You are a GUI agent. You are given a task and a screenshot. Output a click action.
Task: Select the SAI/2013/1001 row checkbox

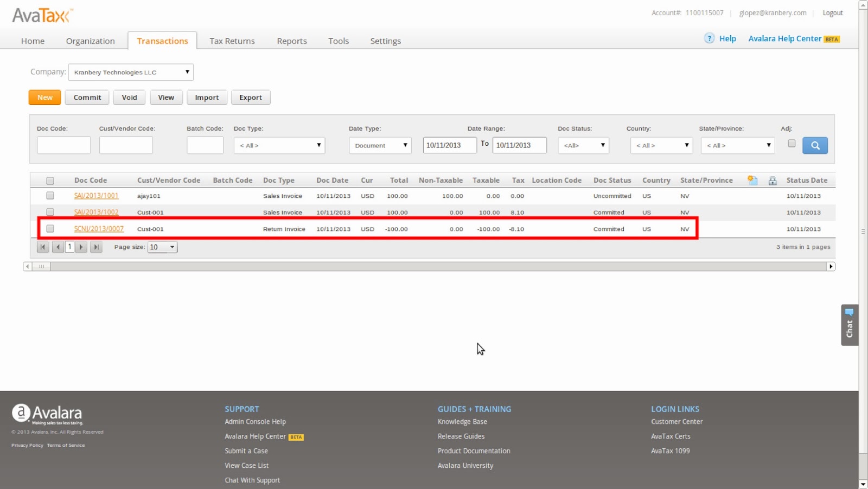[x=50, y=196]
